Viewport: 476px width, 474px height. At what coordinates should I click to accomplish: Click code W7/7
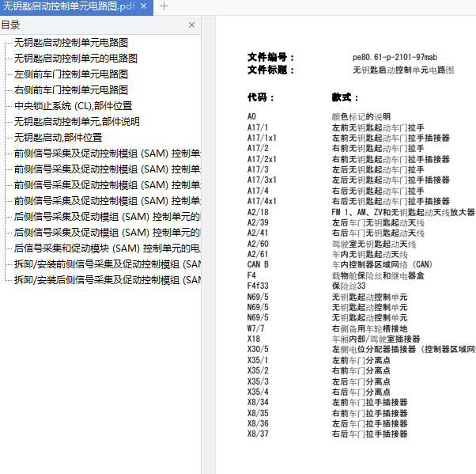pyautogui.click(x=255, y=328)
